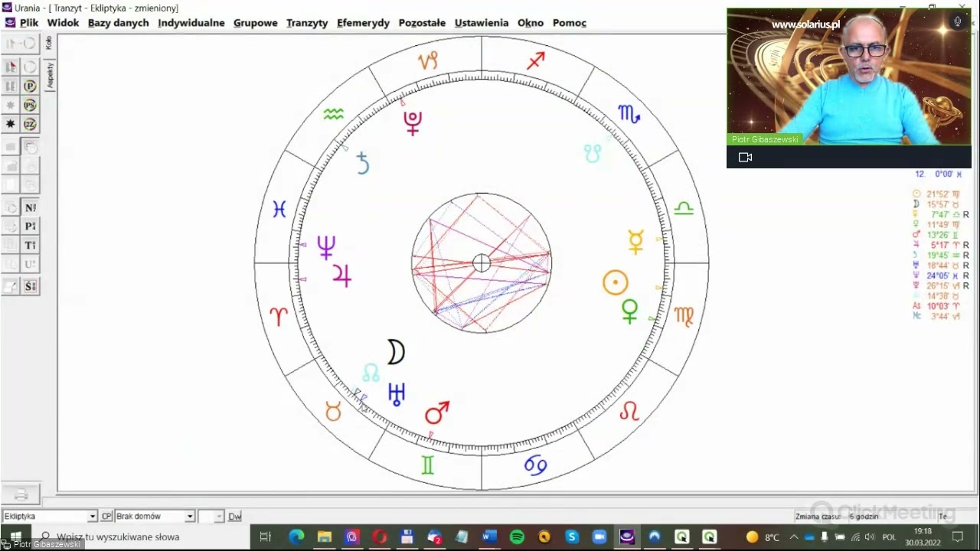Image resolution: width=980 pixels, height=551 pixels.
Task: Switch to the Aspekty side tab
Action: click(49, 75)
